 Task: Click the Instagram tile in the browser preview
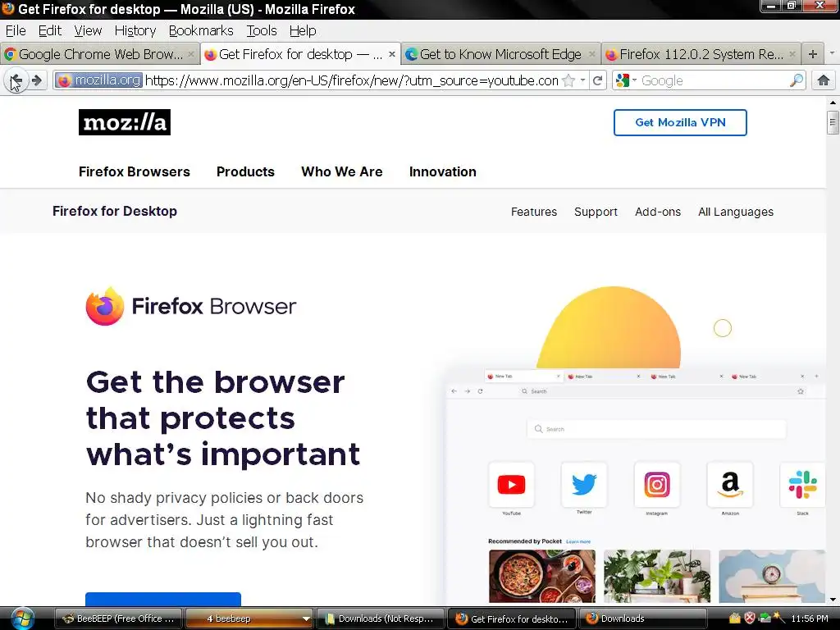(x=657, y=485)
